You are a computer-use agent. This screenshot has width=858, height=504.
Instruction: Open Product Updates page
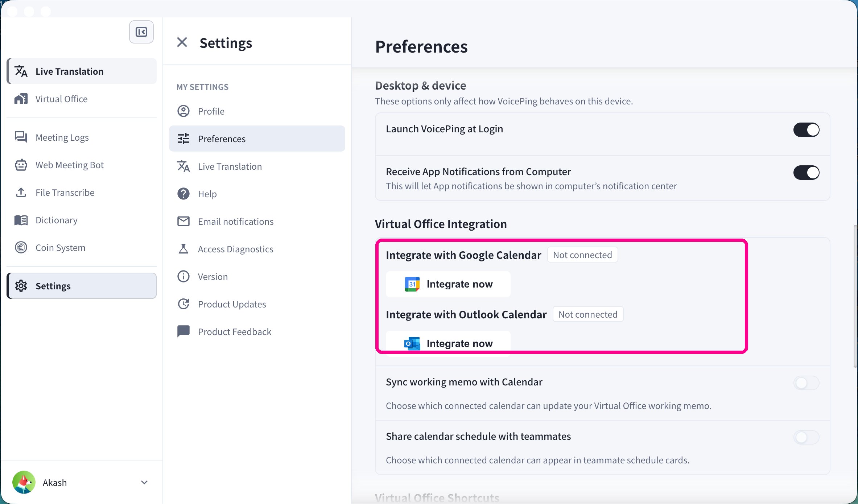pyautogui.click(x=257, y=304)
